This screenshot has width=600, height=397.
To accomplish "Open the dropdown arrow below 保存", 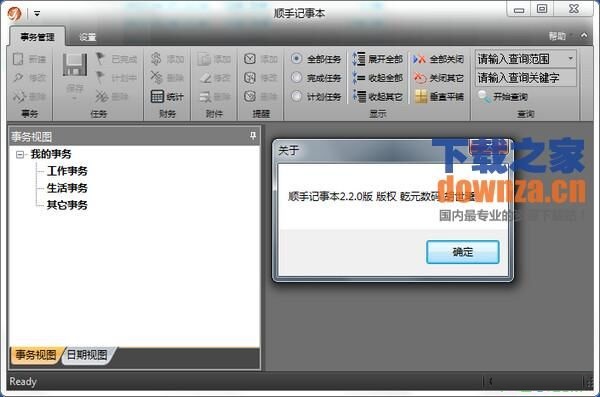I will click(75, 98).
